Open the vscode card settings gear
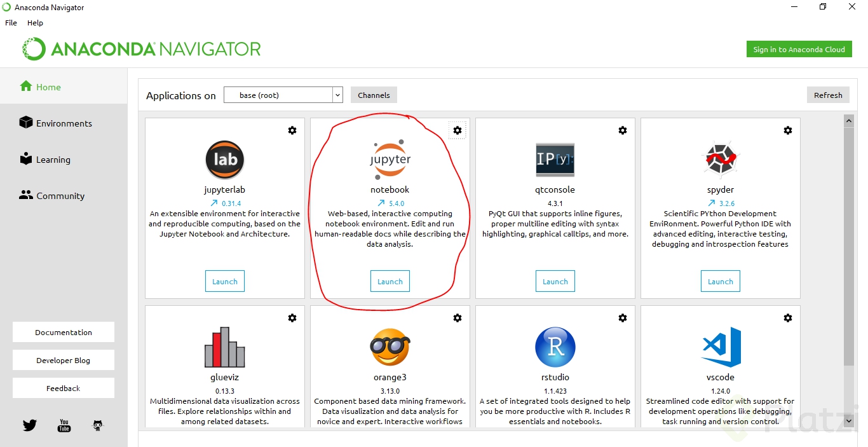Image resolution: width=868 pixels, height=447 pixels. tap(788, 318)
